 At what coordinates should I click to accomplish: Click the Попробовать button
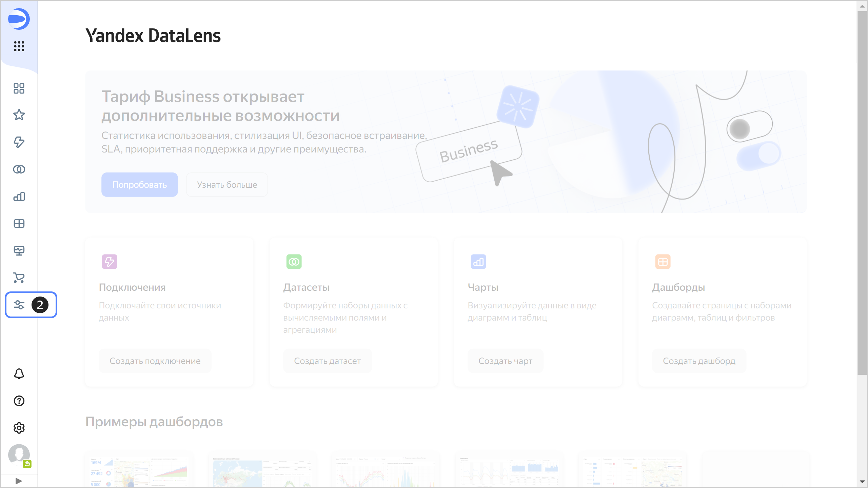pos(139,185)
